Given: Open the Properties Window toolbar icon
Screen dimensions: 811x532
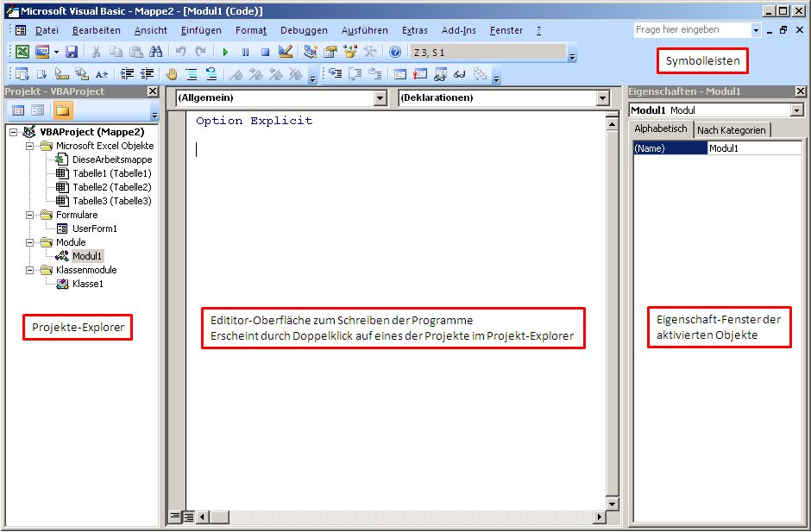Looking at the screenshot, I should (330, 52).
